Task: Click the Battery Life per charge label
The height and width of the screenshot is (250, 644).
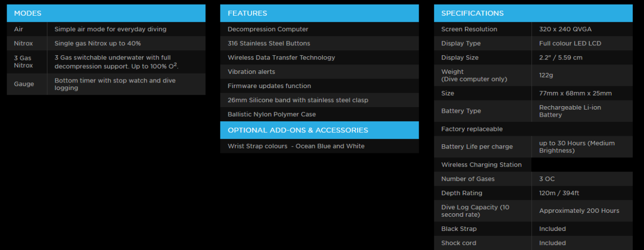Action: [476, 147]
